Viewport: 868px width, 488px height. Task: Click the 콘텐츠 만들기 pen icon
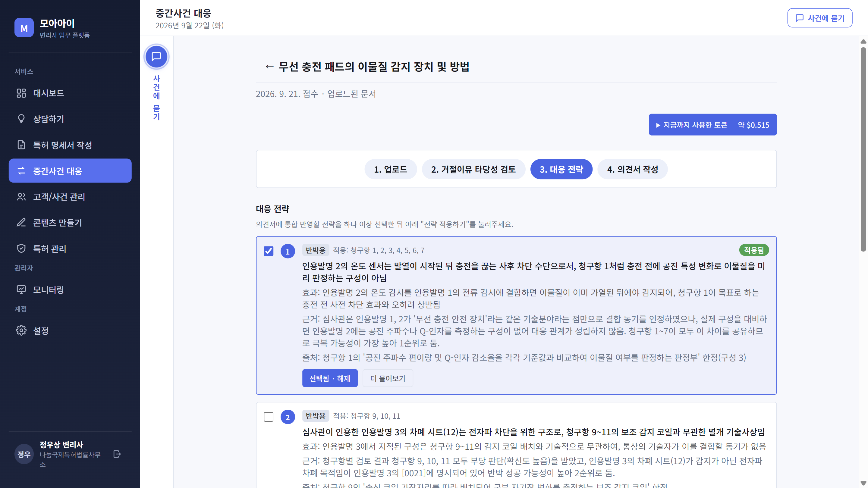[21, 223]
